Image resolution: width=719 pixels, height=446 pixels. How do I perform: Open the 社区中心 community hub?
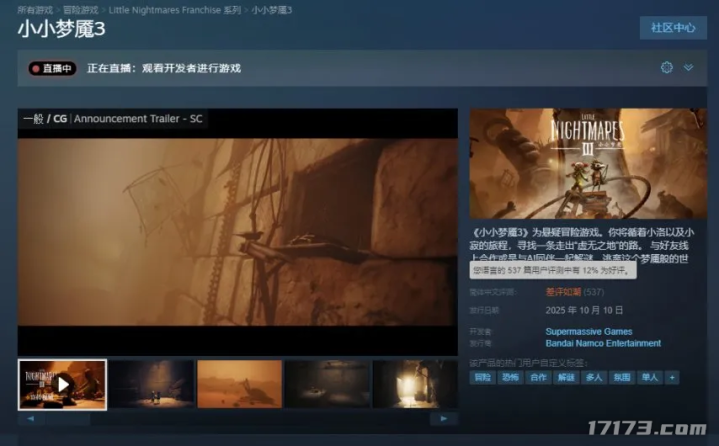coord(672,28)
